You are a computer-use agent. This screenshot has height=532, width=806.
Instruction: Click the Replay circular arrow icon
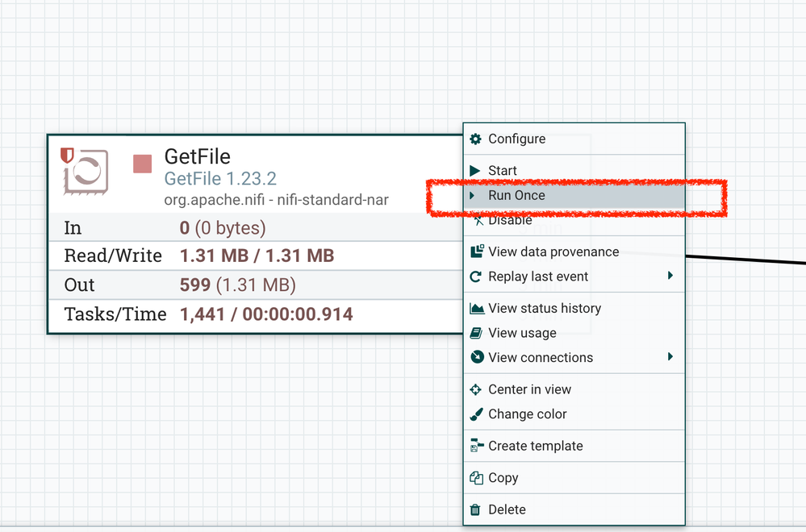click(x=476, y=276)
